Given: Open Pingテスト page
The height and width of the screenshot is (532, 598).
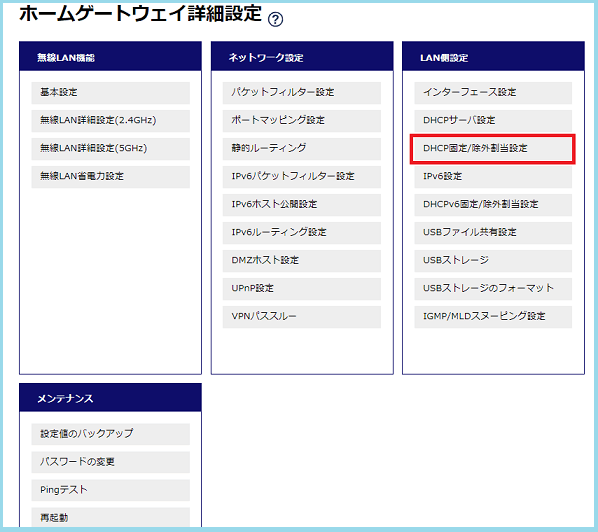Looking at the screenshot, I should pos(111,490).
